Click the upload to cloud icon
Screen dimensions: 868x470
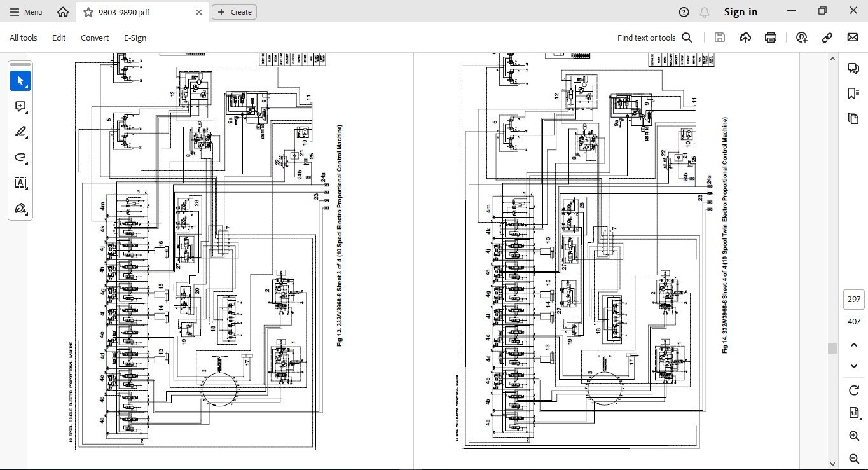click(x=745, y=38)
